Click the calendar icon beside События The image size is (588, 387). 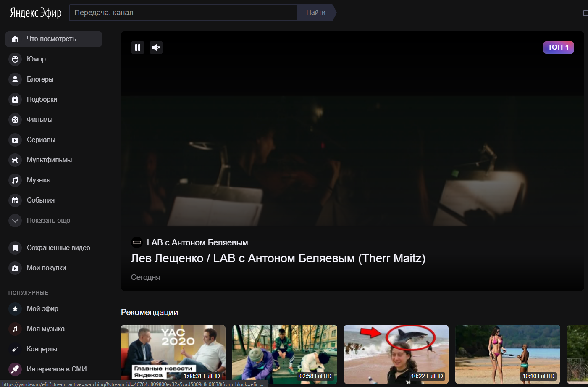[x=15, y=200]
